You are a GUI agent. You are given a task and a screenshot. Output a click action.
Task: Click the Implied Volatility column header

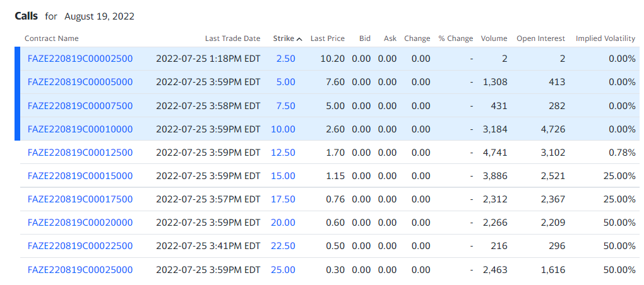(x=605, y=38)
